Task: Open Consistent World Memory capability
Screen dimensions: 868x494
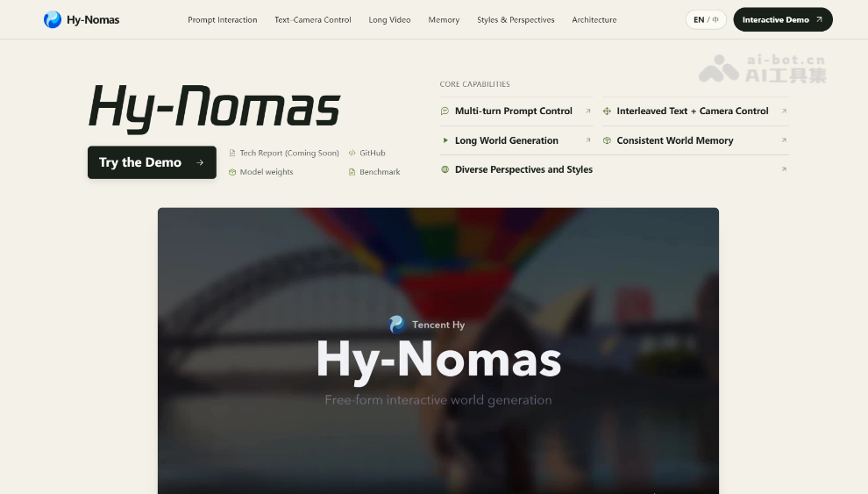Action: (x=695, y=140)
